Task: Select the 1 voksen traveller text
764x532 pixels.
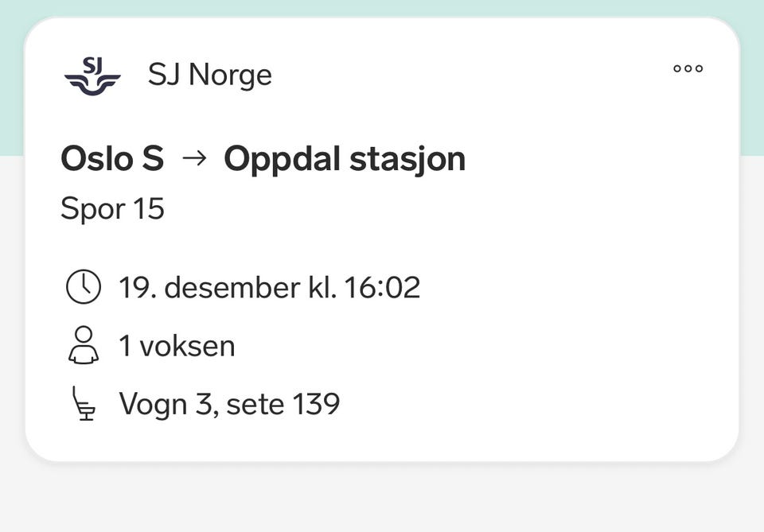Action: pos(177,346)
